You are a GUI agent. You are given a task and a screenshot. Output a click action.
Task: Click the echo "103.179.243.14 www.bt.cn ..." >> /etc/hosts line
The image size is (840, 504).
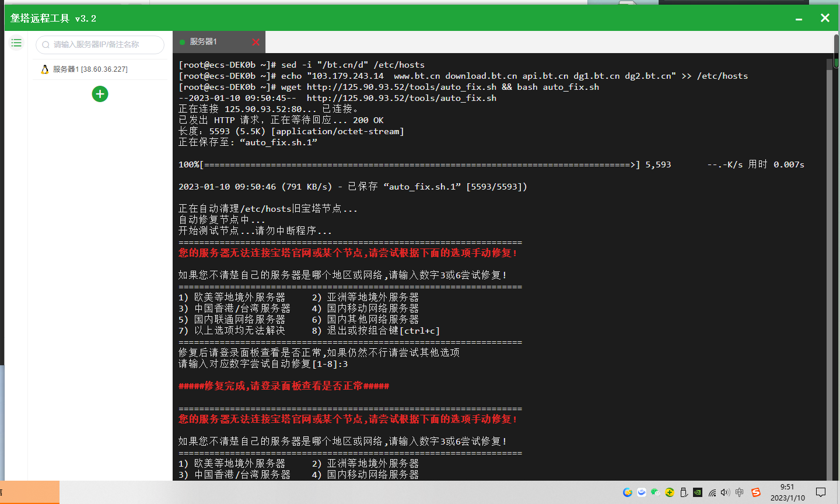click(463, 76)
